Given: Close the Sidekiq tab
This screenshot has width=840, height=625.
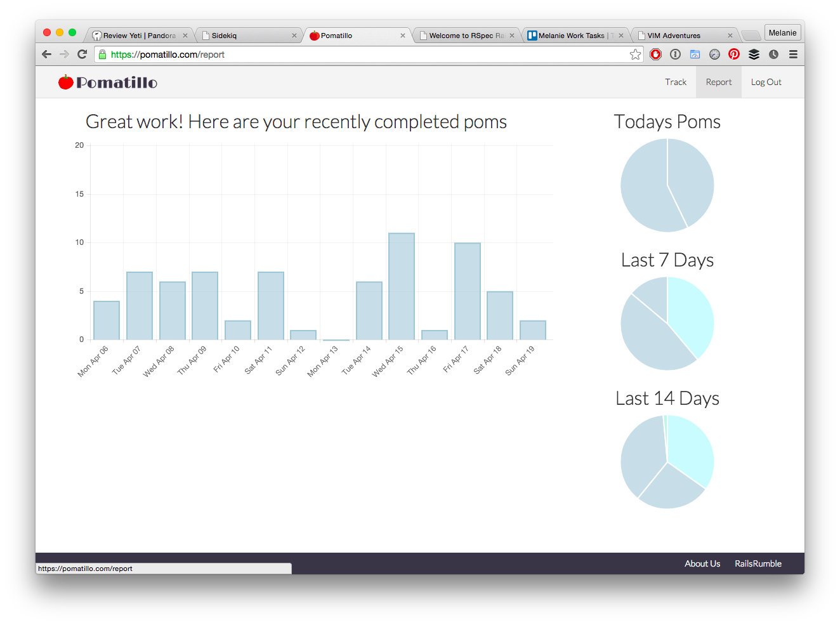Looking at the screenshot, I should [294, 36].
